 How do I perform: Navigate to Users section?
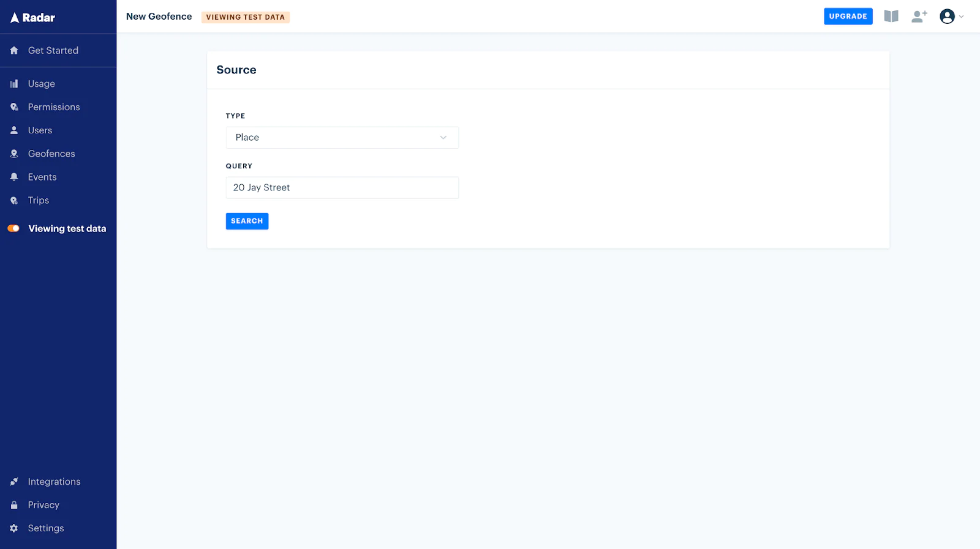click(40, 130)
